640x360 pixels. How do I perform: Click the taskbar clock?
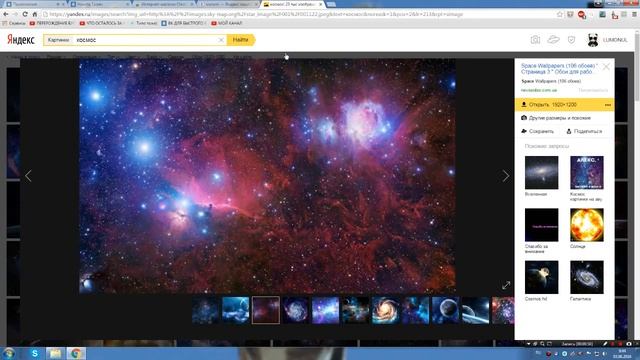tap(622, 353)
